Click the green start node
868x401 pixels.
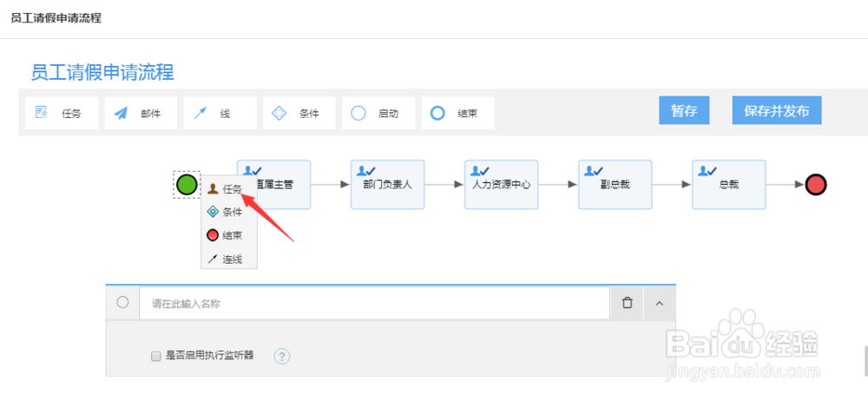coord(187,184)
